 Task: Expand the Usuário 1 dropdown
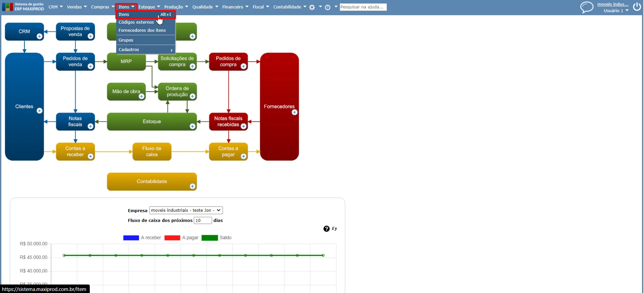(616, 11)
